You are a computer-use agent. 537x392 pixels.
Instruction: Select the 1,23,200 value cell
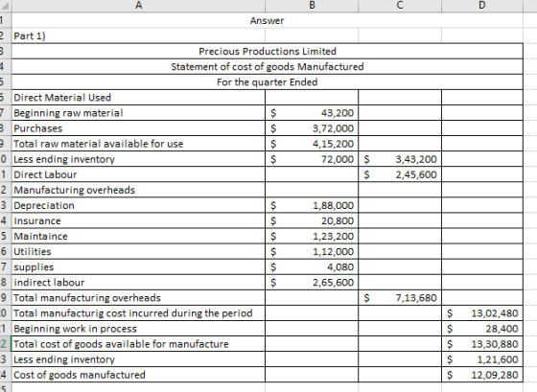pos(312,236)
